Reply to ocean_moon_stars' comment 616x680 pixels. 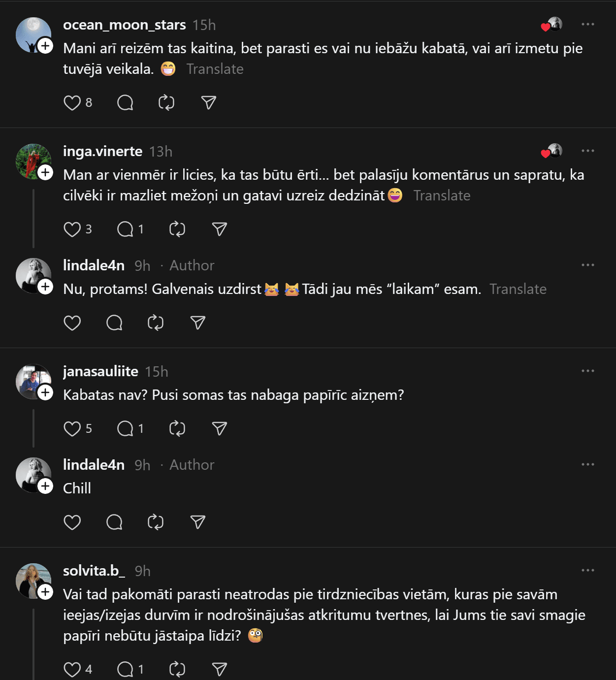click(125, 102)
